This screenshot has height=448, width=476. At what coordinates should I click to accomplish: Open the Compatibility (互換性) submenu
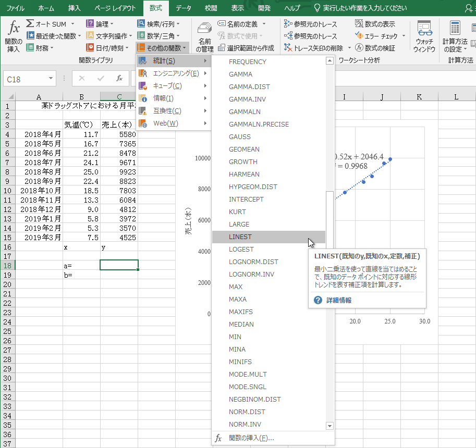pyautogui.click(x=173, y=111)
